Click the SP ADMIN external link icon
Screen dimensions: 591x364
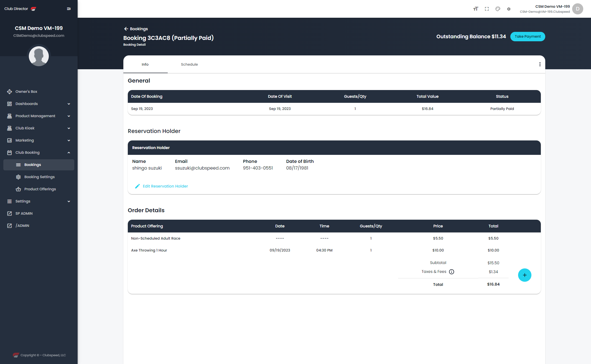[x=9, y=214]
